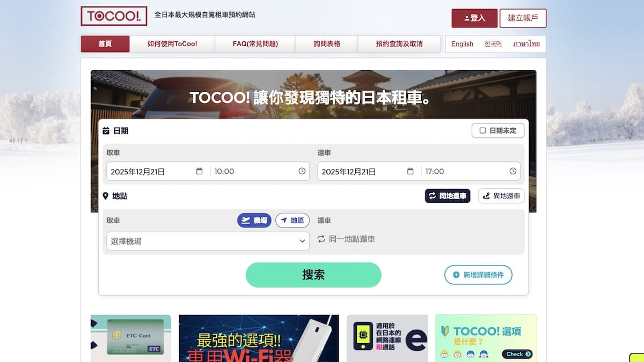Switch pickup location type to 地區
644x362 pixels.
(x=292, y=220)
